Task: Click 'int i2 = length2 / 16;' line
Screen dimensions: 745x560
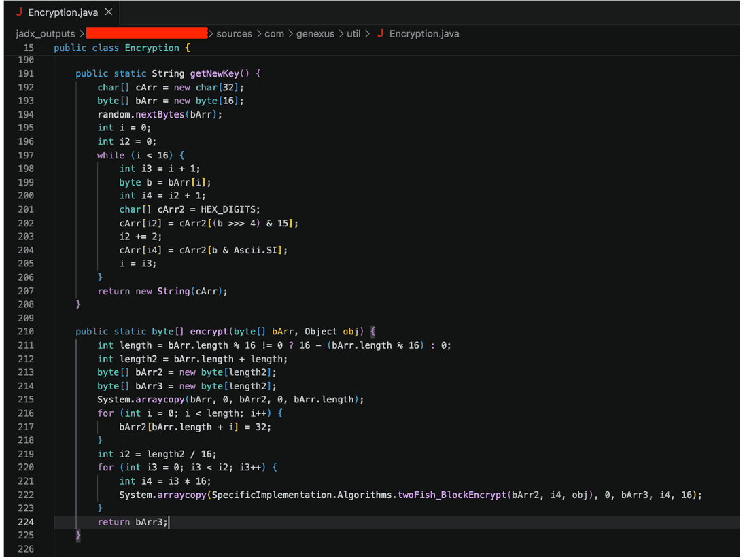Action: [157, 454]
